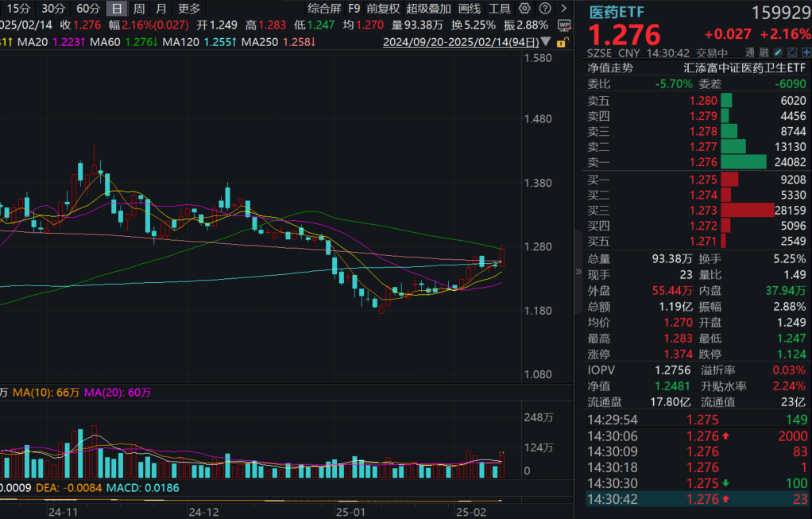Open the chart settings gear icon
The width and height of the screenshot is (812, 519).
(524, 9)
